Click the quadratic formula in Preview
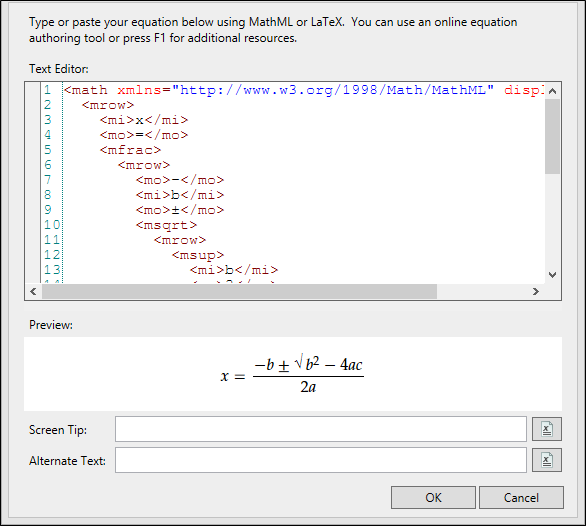 pos(292,374)
